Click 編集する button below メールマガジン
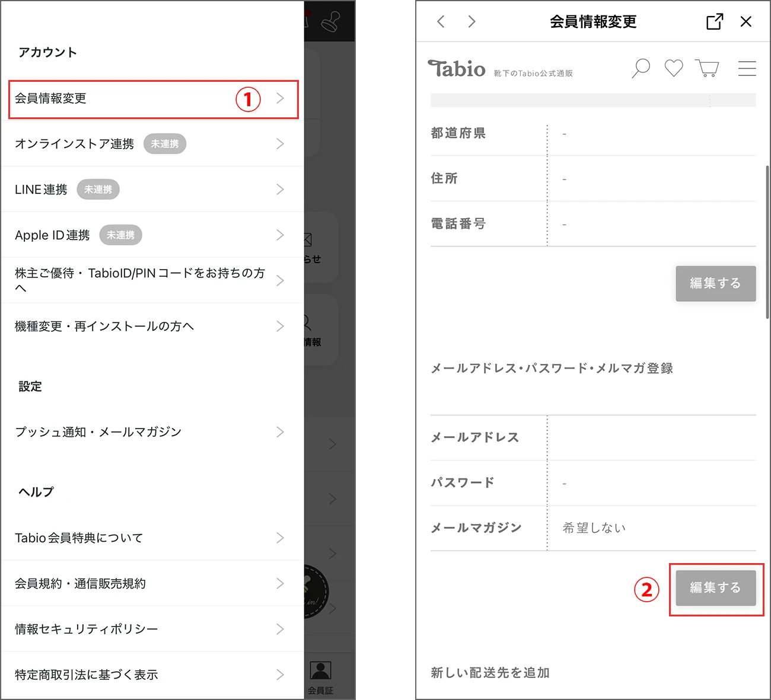This screenshot has width=771, height=700. (715, 588)
